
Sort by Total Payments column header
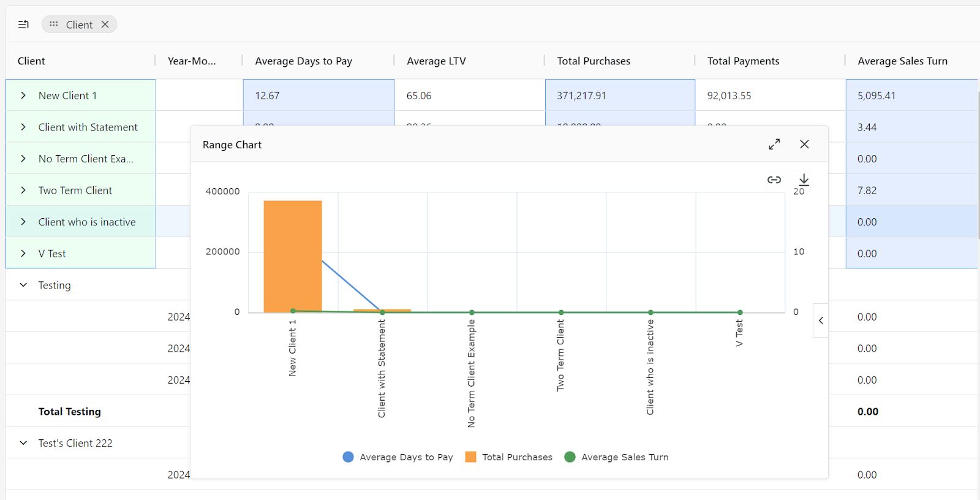click(x=743, y=61)
